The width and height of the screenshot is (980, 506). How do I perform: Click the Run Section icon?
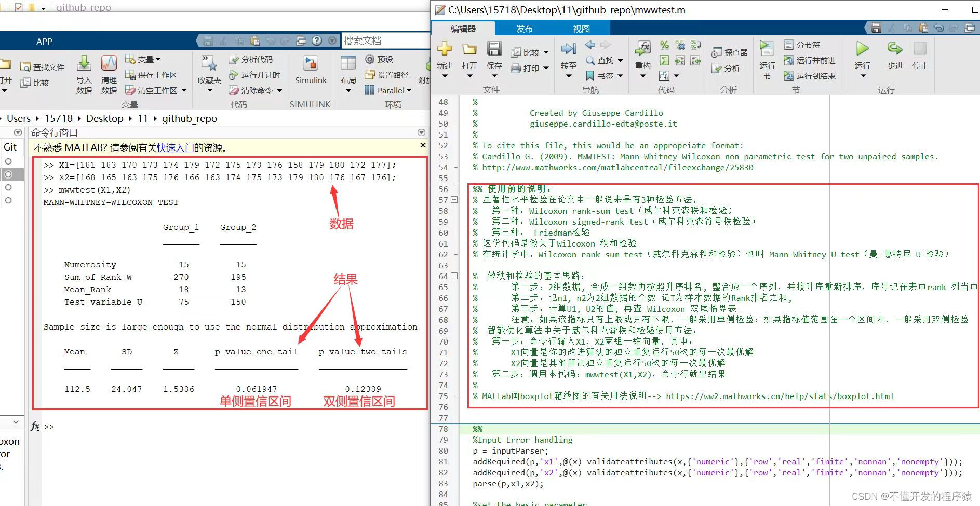pos(767,49)
